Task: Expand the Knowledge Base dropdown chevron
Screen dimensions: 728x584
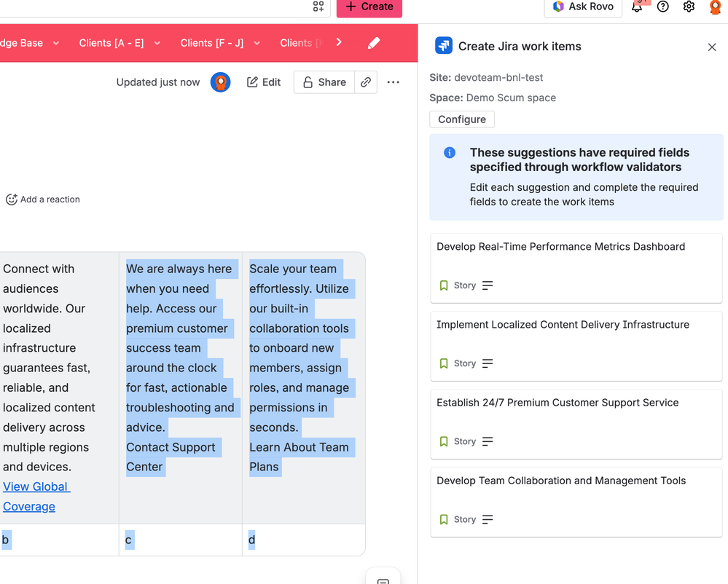Action: pos(56,43)
